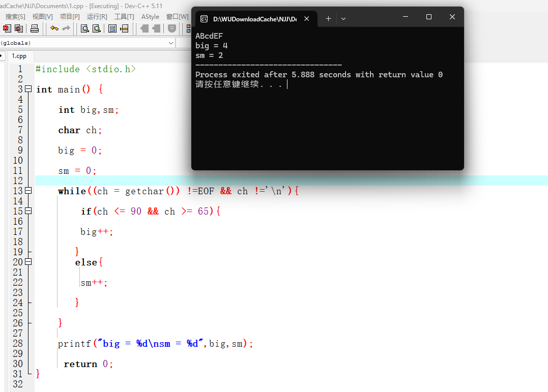Click 'ABcdEF' input text in console
Screen dimensions: 548x392
(209, 36)
